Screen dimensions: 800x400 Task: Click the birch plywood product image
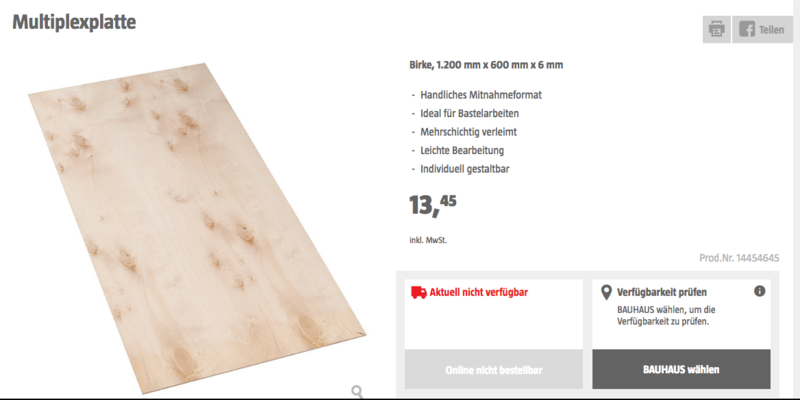196,227
